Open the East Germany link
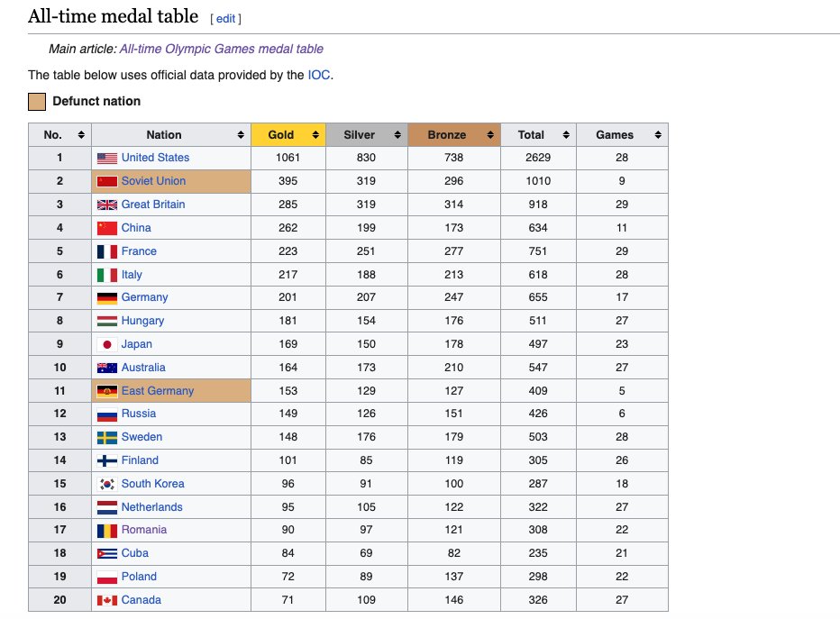Viewport: 840px width, 619px height. 158,391
